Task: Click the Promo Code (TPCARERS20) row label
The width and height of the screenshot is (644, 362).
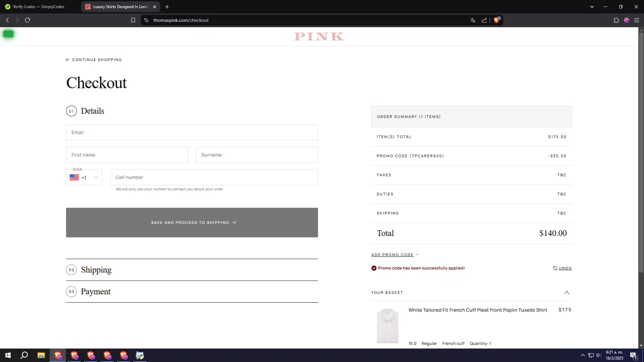Action: pos(410,156)
